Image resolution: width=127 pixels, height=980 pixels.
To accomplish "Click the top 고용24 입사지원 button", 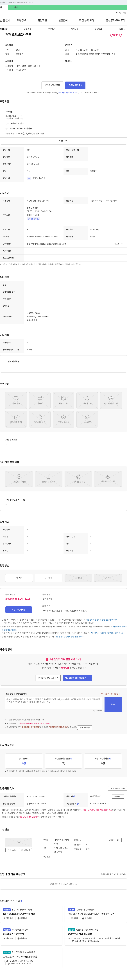I will pos(75,85).
